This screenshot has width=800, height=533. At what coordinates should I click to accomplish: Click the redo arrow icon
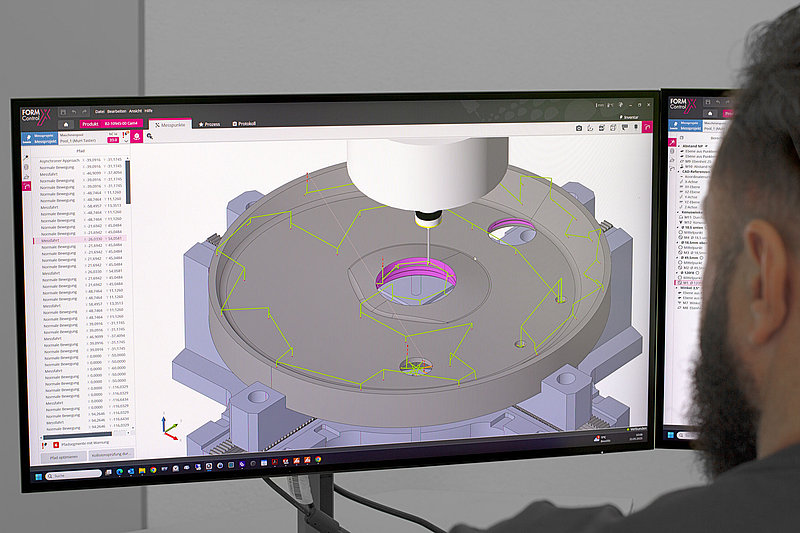click(85, 112)
